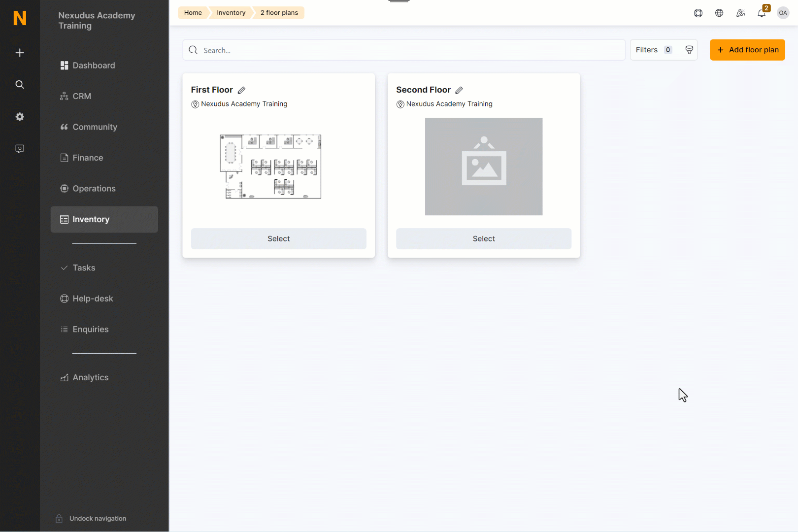The width and height of the screenshot is (798, 532).
Task: Click the Second Floor title text
Action: click(423, 90)
